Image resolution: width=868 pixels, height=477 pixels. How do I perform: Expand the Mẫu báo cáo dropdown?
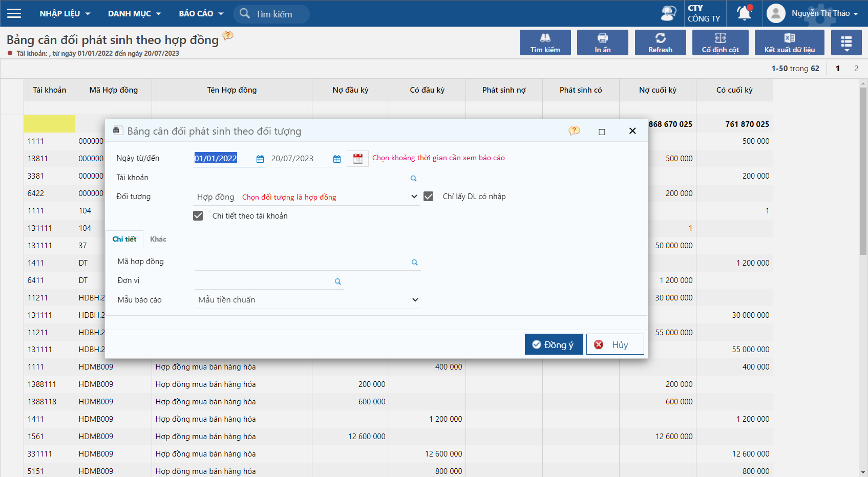[415, 300]
